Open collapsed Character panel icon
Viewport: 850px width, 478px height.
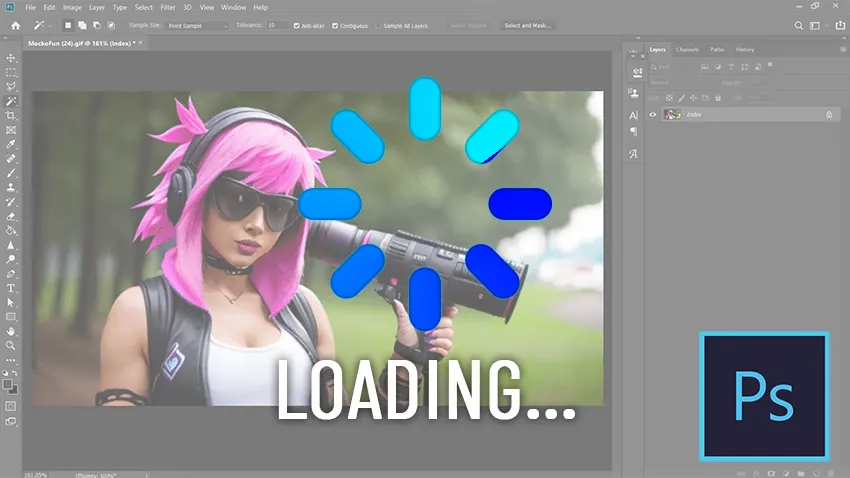tap(633, 115)
